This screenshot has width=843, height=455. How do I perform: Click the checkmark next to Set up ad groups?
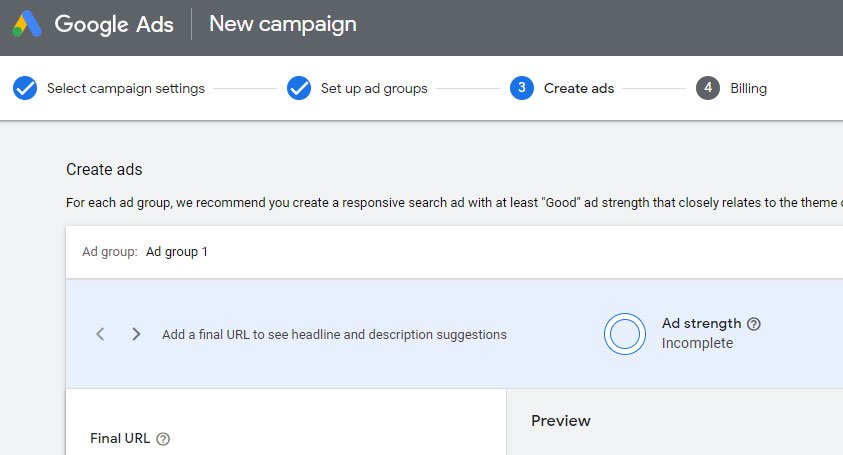tap(299, 88)
